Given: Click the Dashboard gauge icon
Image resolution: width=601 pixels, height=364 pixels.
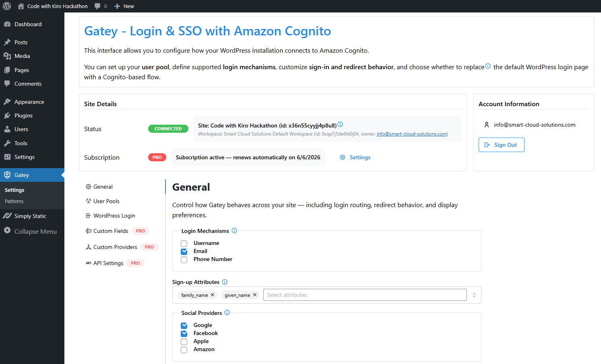Looking at the screenshot, I should tap(7, 24).
